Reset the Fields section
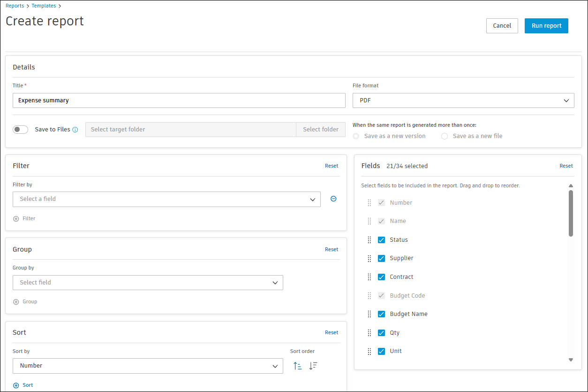 (566, 166)
